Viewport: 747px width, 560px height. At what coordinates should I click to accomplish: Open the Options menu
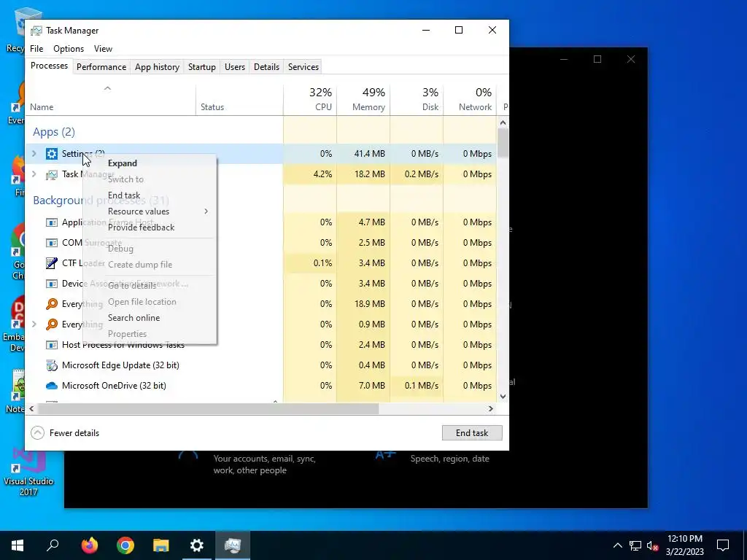[69, 49]
